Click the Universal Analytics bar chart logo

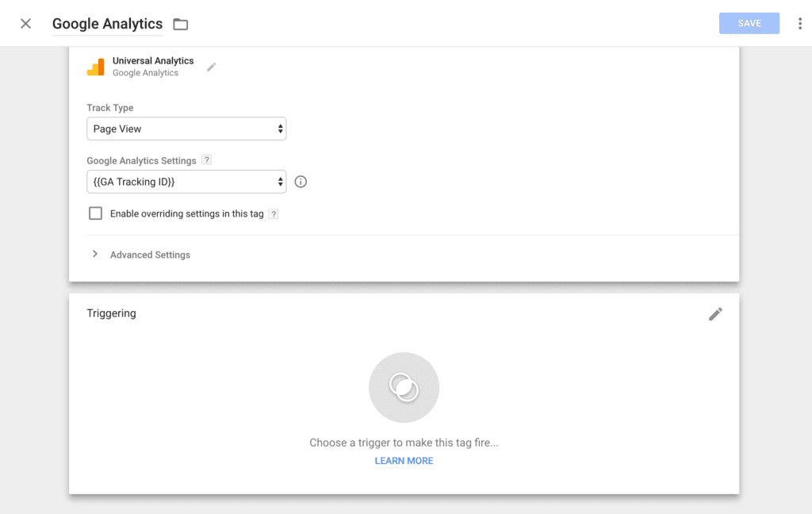coord(95,67)
